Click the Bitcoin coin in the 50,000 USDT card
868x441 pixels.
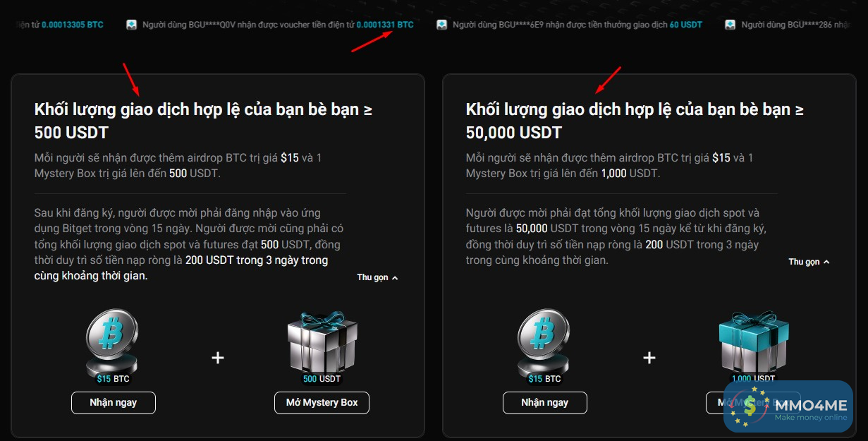point(543,342)
